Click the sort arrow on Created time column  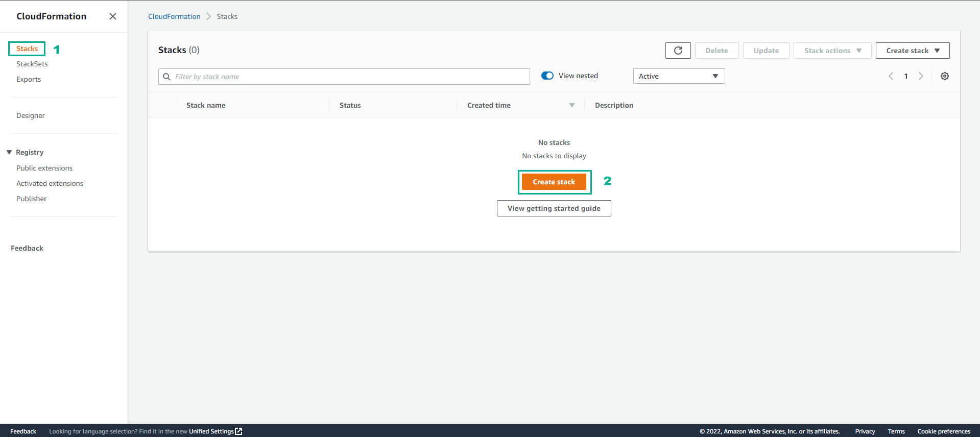click(572, 105)
